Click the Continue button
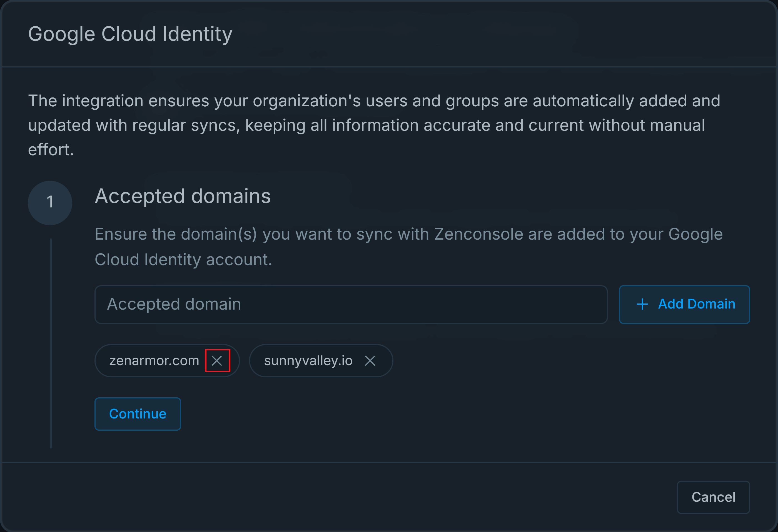 point(138,414)
